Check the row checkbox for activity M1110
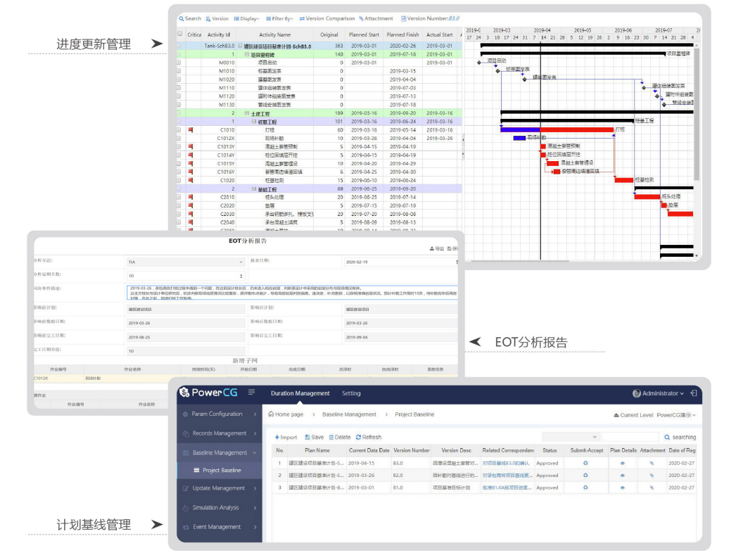Screen dimensions: 736x560 point(179,88)
